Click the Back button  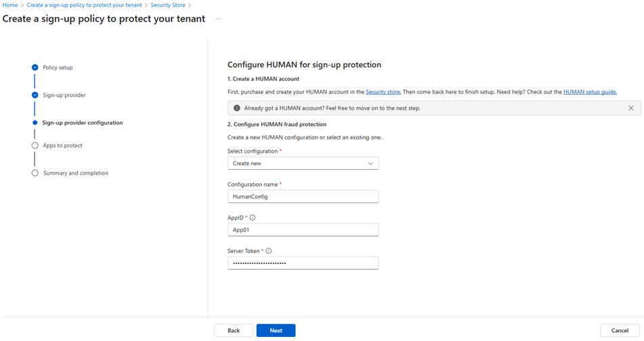234,330
